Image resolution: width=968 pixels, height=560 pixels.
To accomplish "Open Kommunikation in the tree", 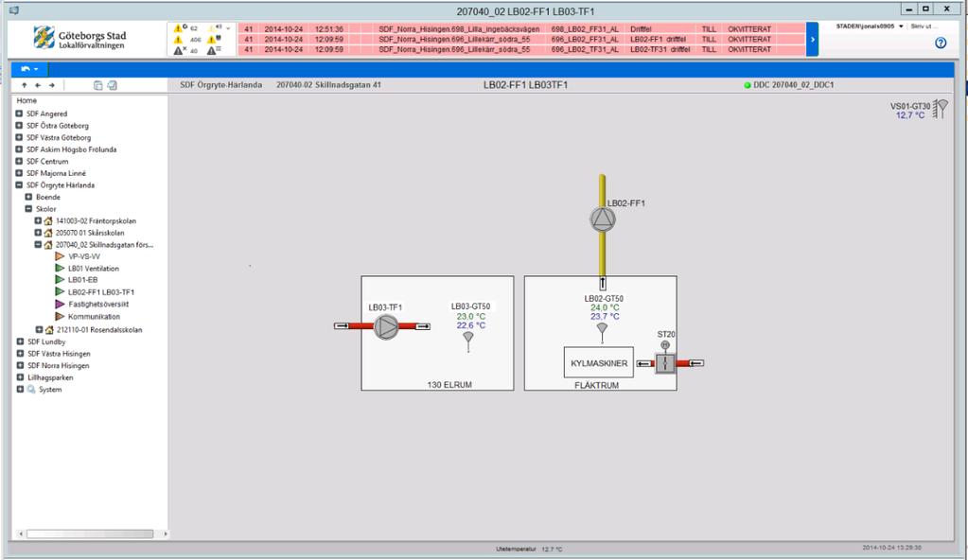I will click(94, 317).
